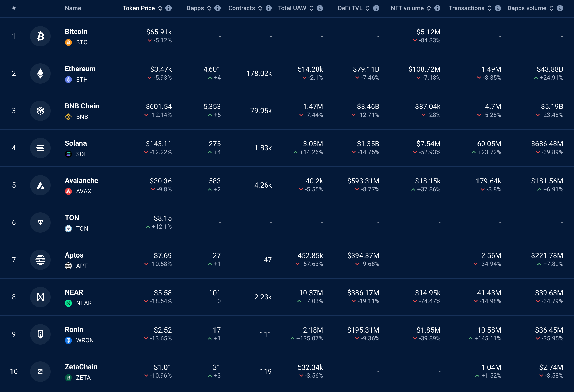The height and width of the screenshot is (392, 574).
Task: Click Bitcoin's $5.12M NFT volume value
Action: point(428,32)
